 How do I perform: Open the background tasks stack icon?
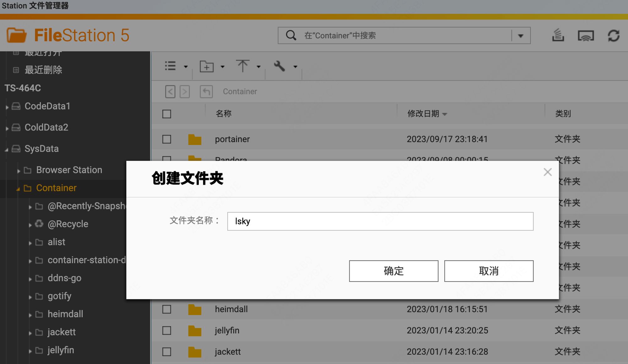click(x=558, y=35)
